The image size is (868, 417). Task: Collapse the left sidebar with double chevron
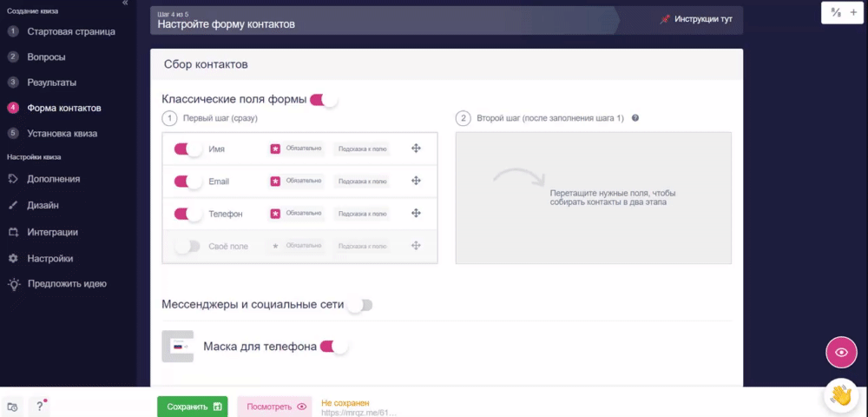125,3
